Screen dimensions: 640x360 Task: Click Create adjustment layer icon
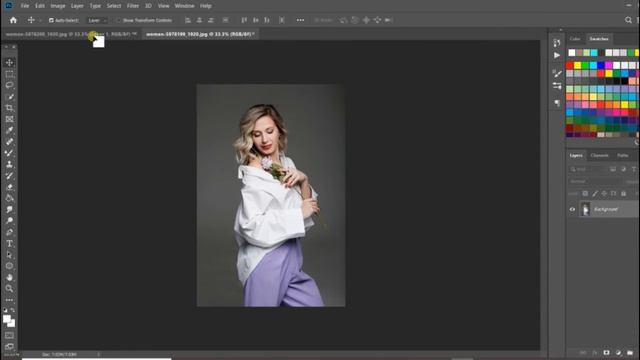[618, 353]
